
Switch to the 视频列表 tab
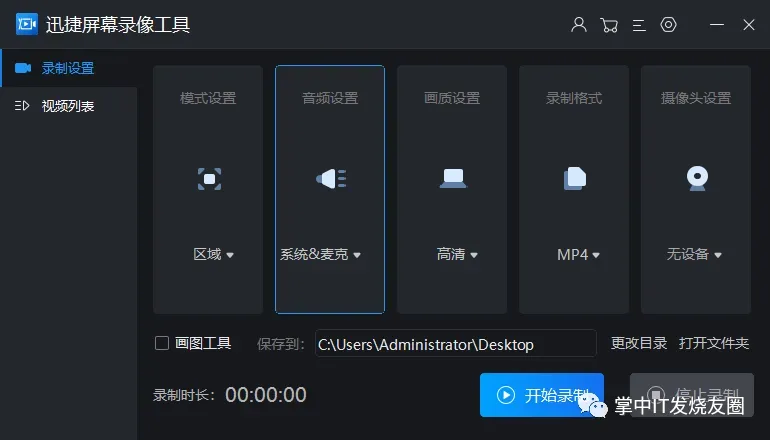coord(69,106)
